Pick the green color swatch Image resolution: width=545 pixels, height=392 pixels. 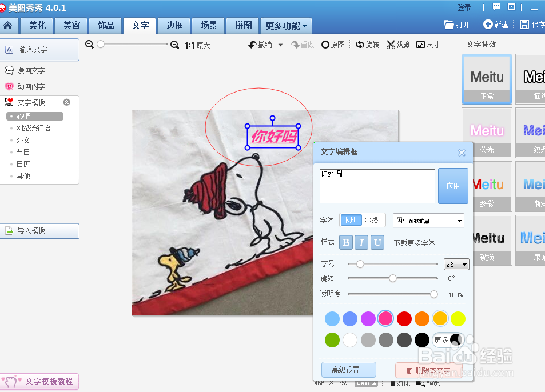(x=332, y=340)
